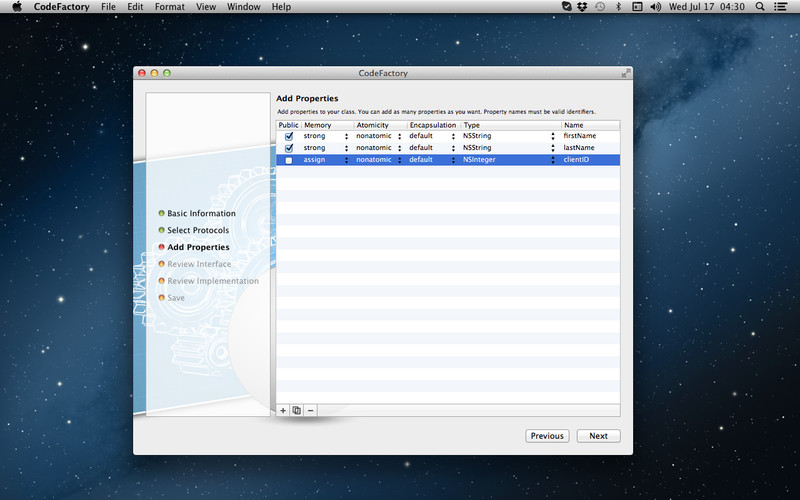Sort by the Memory column header

328,125
